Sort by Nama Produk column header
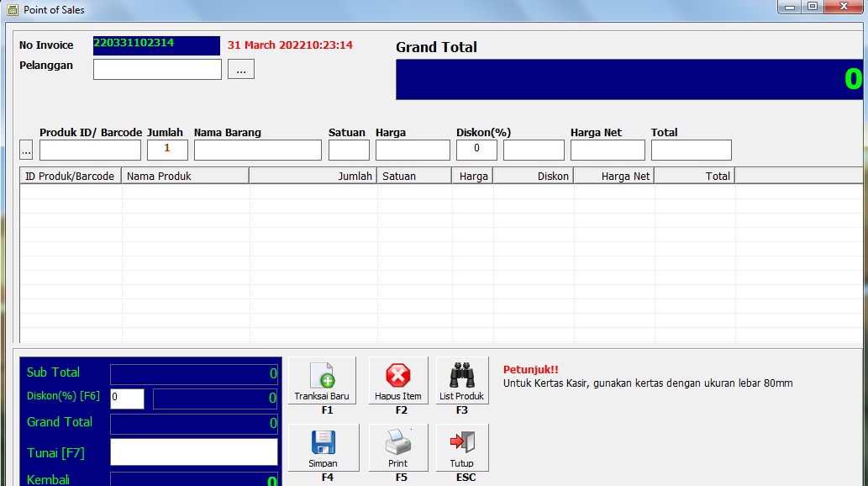 pos(186,177)
